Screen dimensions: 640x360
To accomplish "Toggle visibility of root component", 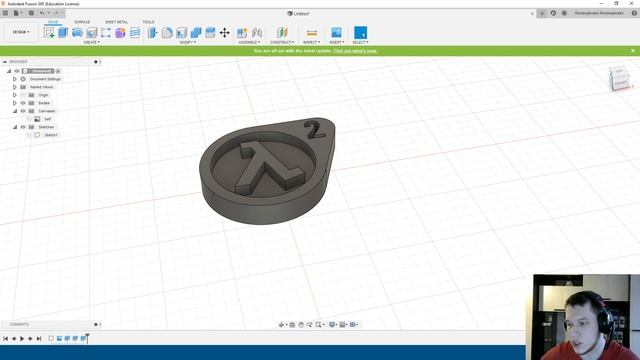I will pos(17,71).
